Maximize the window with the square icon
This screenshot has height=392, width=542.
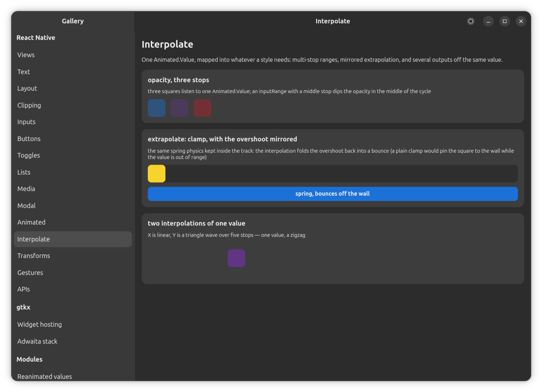pyautogui.click(x=505, y=21)
